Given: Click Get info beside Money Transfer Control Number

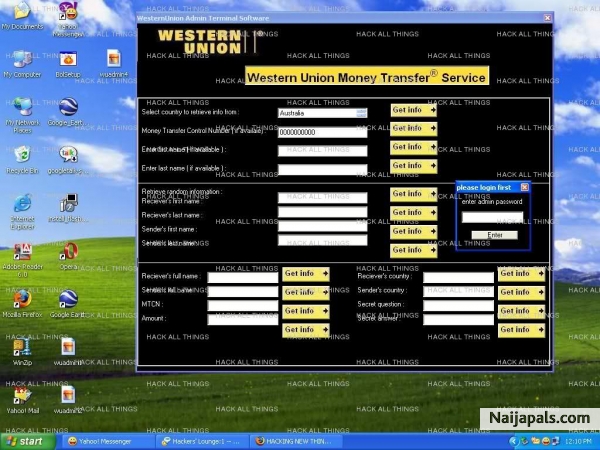Looking at the screenshot, I should pos(414,129).
